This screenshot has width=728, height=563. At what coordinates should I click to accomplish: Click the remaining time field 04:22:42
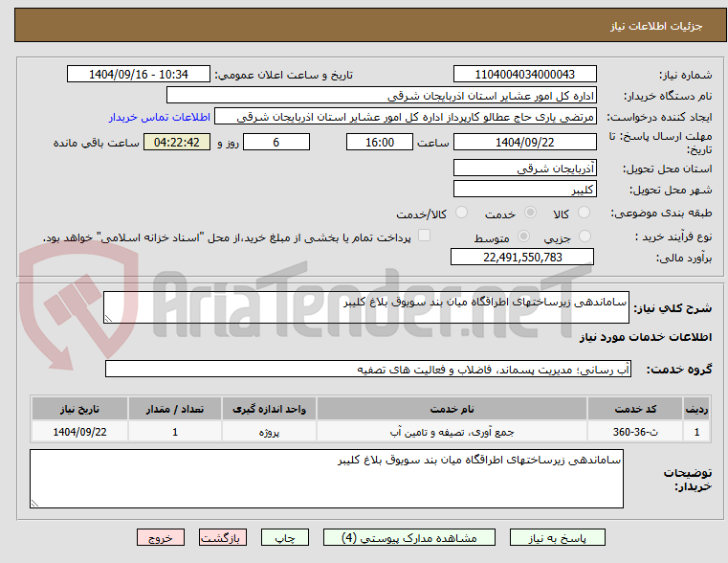[177, 142]
